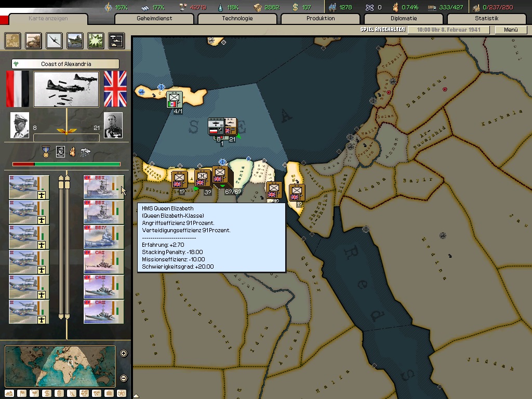Click the Karbala province label
Image resolution: width=532 pixels, height=399 pixels.
pyautogui.click(x=502, y=118)
